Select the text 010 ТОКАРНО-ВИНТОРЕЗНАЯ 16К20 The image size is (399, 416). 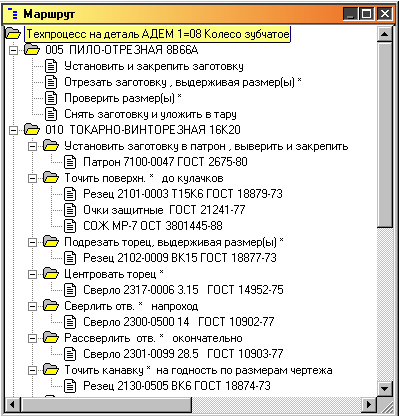[x=143, y=130]
